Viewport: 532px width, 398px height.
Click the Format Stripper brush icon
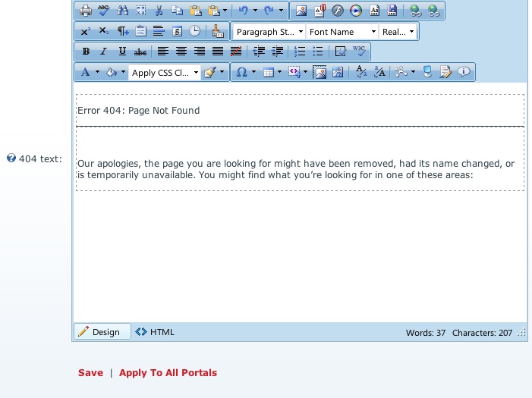coord(218,32)
